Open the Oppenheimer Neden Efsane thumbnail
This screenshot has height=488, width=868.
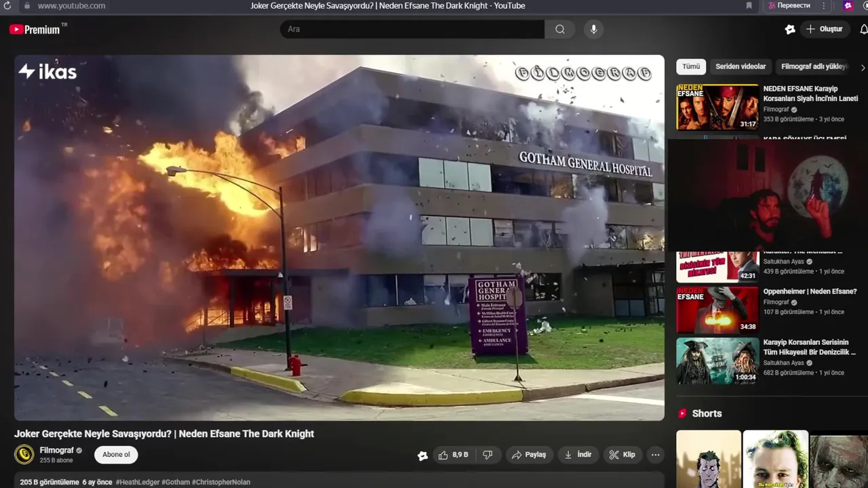point(717,310)
